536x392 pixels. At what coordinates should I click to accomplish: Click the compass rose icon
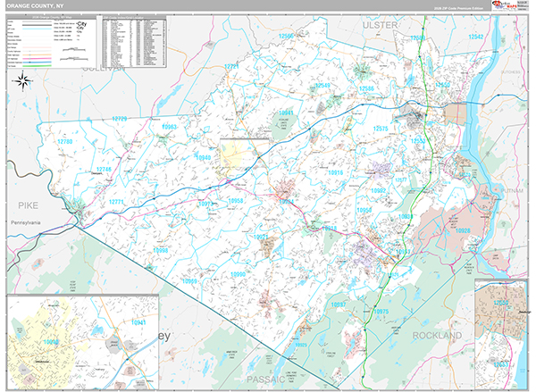[23, 82]
